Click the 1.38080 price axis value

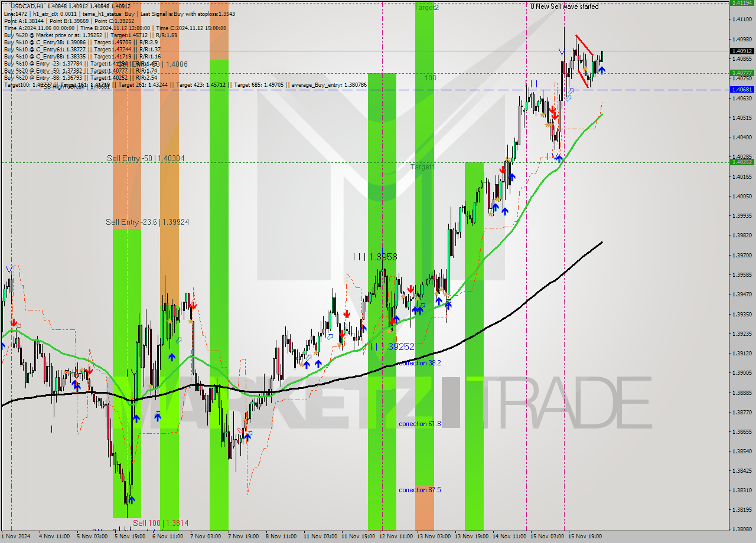742,529
